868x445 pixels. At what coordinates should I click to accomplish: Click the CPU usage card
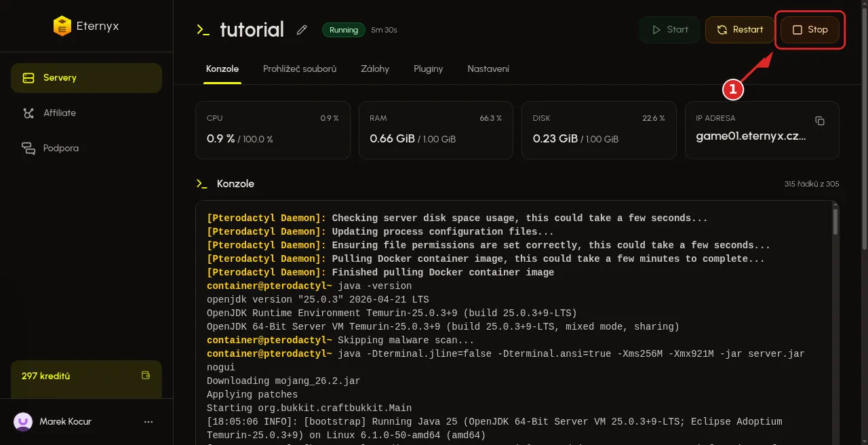[x=273, y=130]
